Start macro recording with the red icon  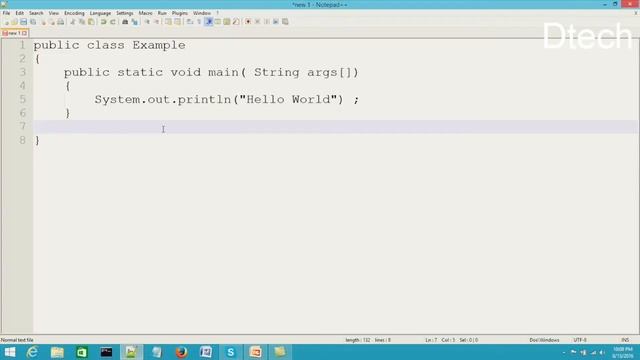tap(248, 22)
